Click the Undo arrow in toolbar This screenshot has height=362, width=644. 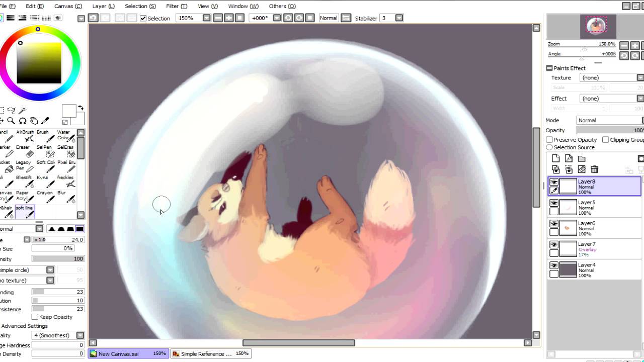[93, 18]
